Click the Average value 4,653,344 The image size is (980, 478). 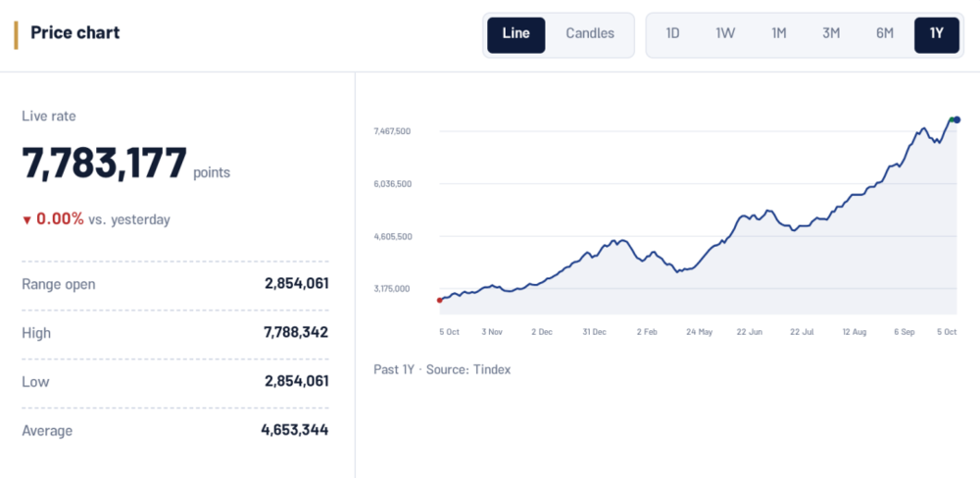(294, 430)
